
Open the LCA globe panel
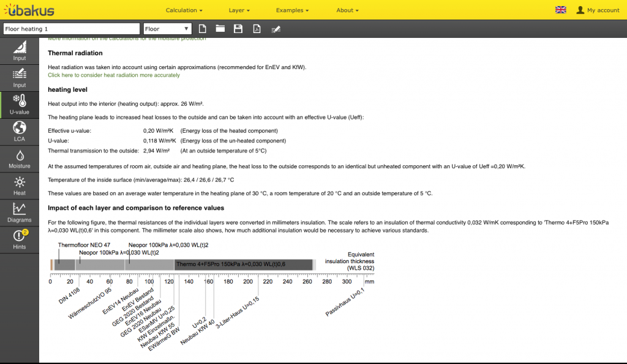tap(20, 131)
